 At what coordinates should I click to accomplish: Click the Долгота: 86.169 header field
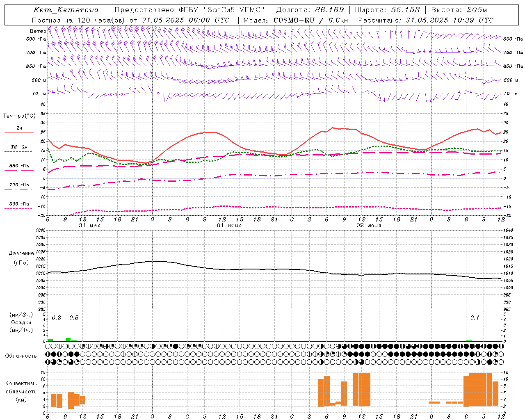click(310, 10)
